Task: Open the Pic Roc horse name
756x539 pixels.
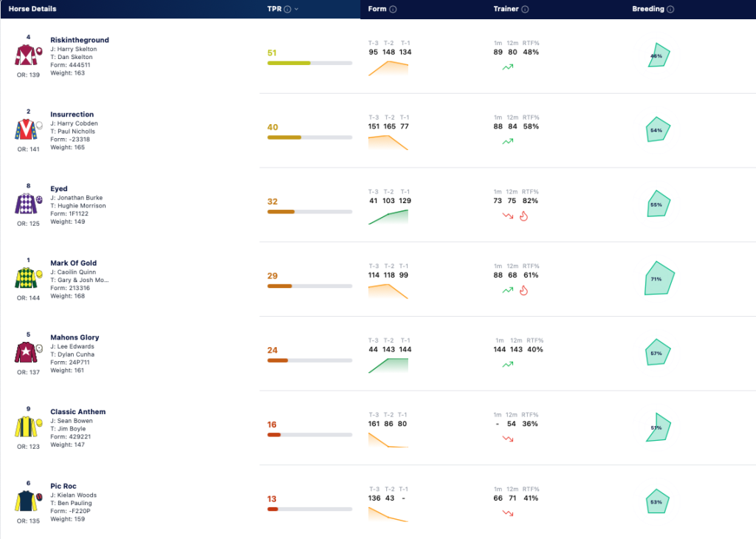Action: [x=63, y=486]
